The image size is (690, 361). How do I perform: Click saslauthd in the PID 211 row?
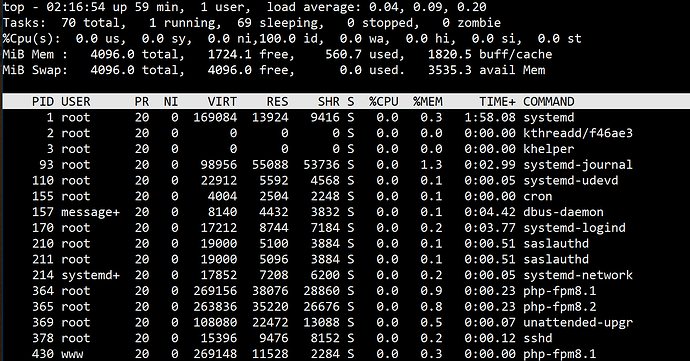point(556,259)
